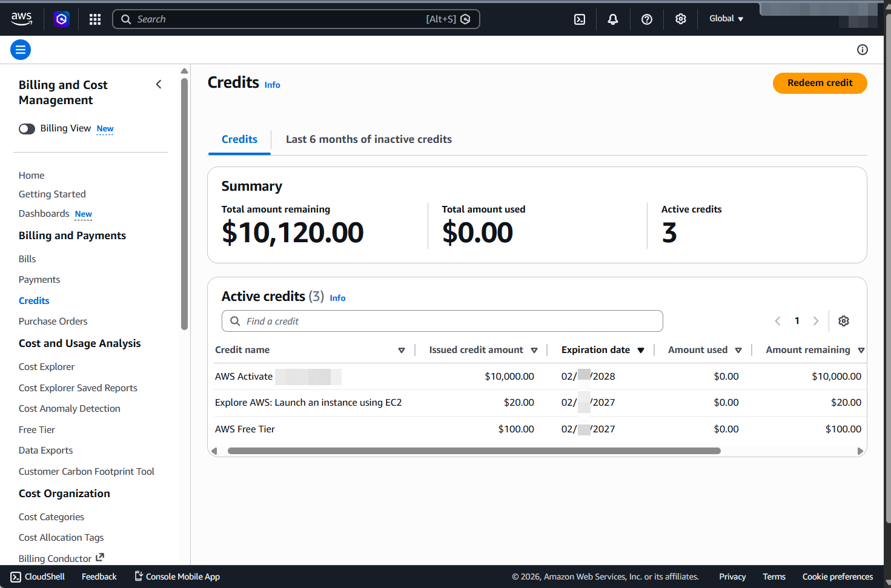
Task: Open Cost Allocation Tags in sidebar
Action: click(x=61, y=538)
